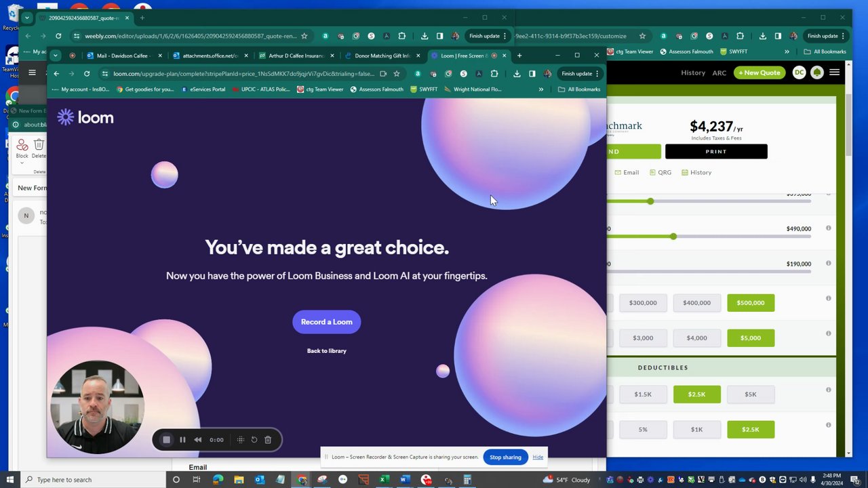Image resolution: width=868 pixels, height=488 pixels.
Task: Switch to the Mail - Davidson Calfee tab
Action: coord(125,56)
